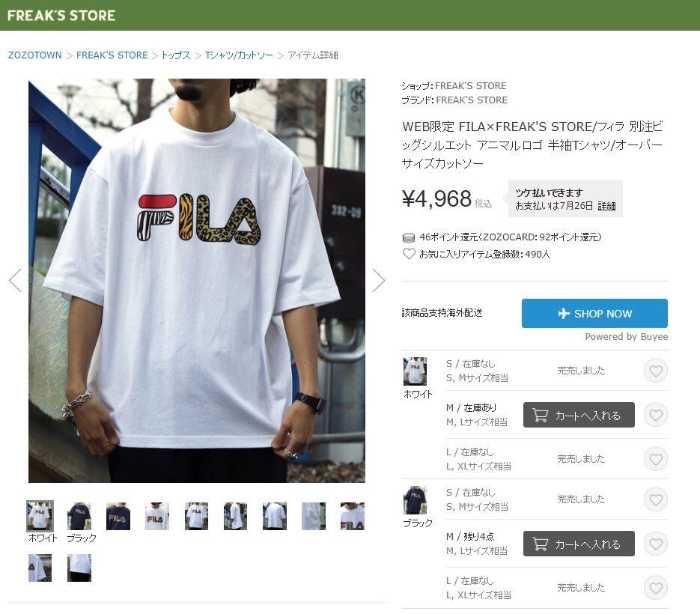This screenshot has width=700, height=614.
Task: Show next product image arrow
Action: 378,281
